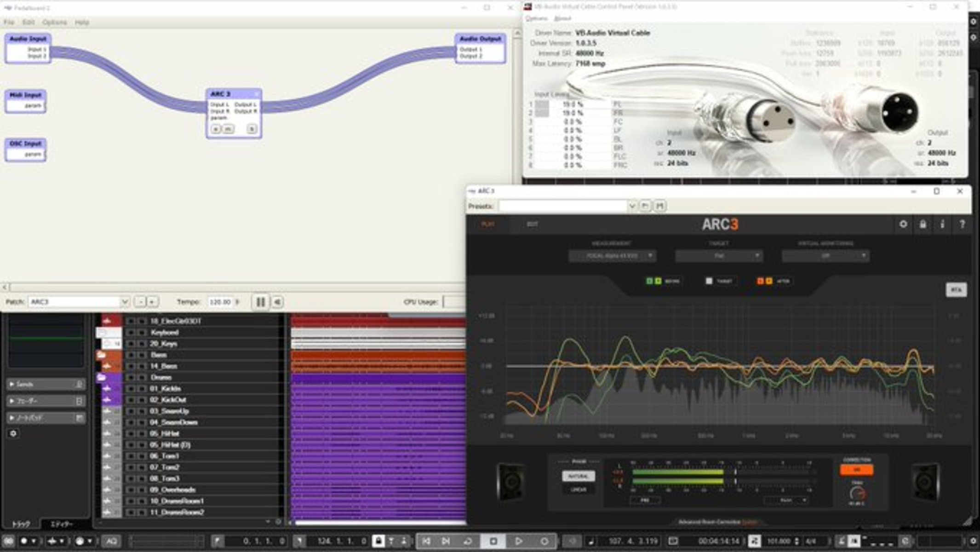
Task: Click the minus patch button in Pedalboard2
Action: coord(140,302)
